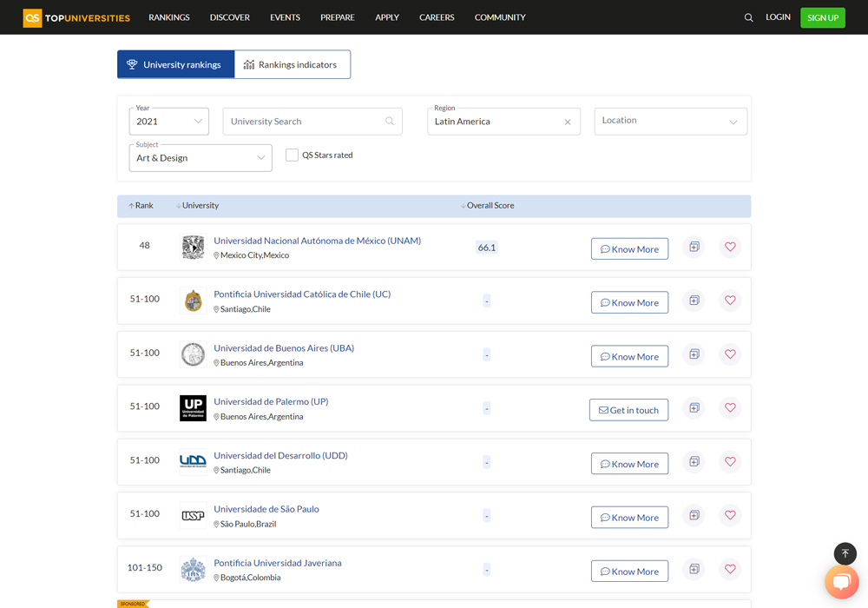Open the site search magnifier in header
The width and height of the screenshot is (868, 608).
[x=748, y=17]
